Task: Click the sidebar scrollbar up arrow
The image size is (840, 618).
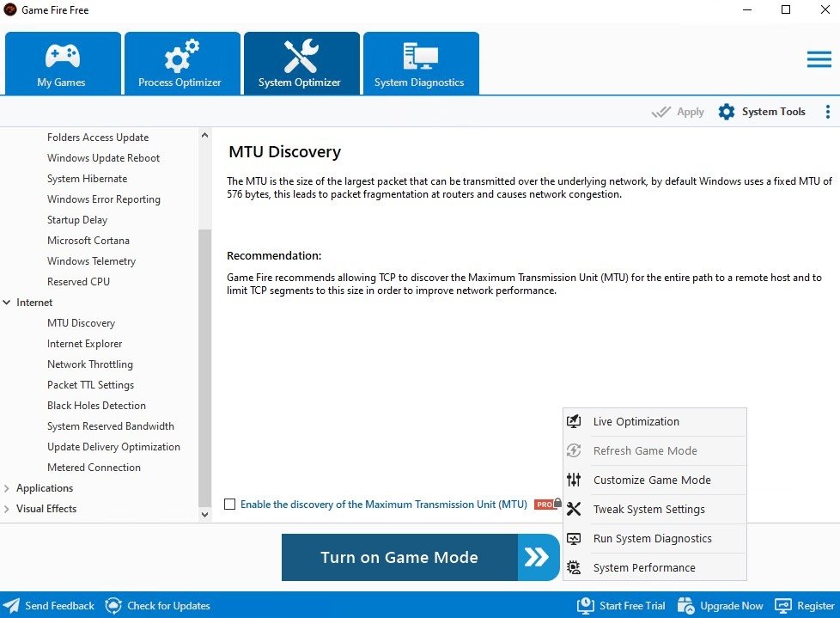Action: tap(204, 136)
